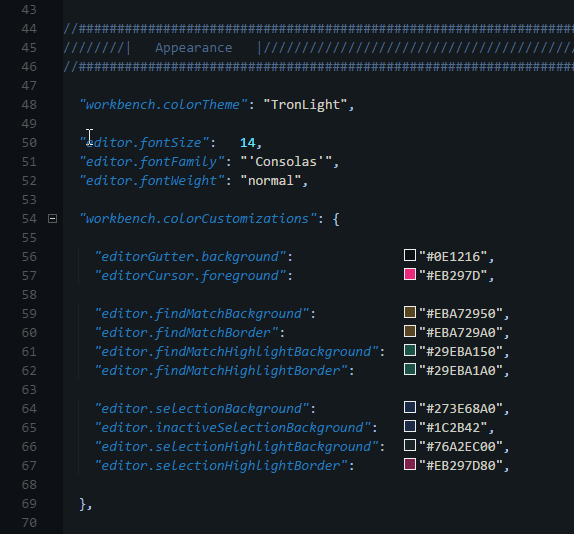Click color swatch beside #EBA729A0
This screenshot has width=574, height=534.
click(x=410, y=331)
